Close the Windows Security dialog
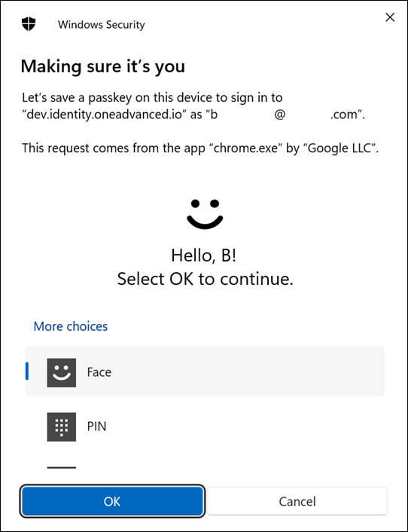This screenshot has height=532, width=408. pyautogui.click(x=390, y=17)
